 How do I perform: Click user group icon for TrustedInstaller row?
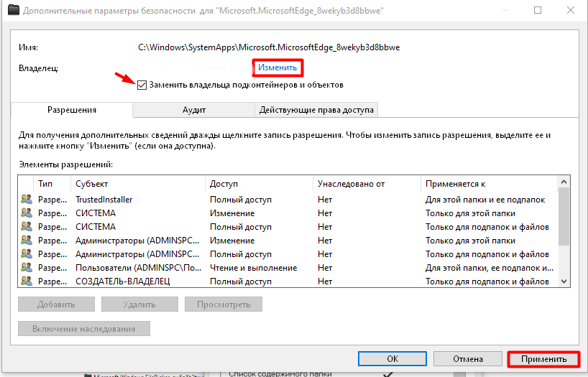point(27,199)
